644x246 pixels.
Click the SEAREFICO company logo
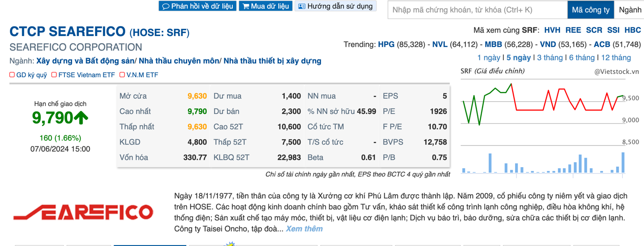tap(83, 212)
